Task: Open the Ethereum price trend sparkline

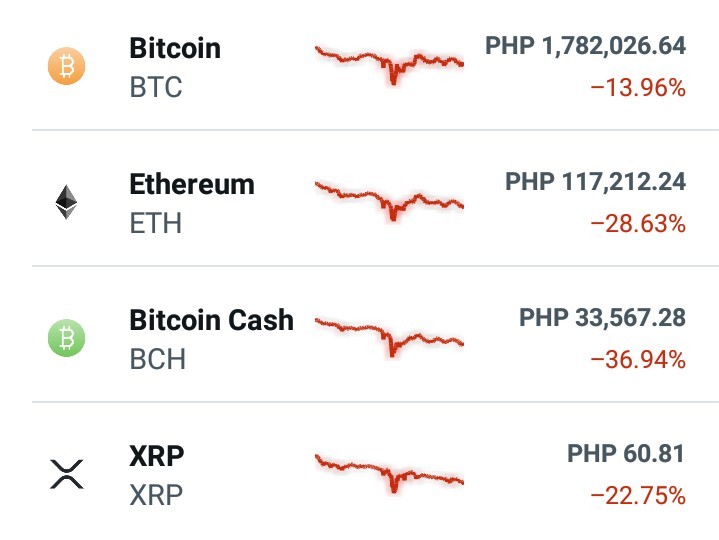Action: click(x=389, y=201)
